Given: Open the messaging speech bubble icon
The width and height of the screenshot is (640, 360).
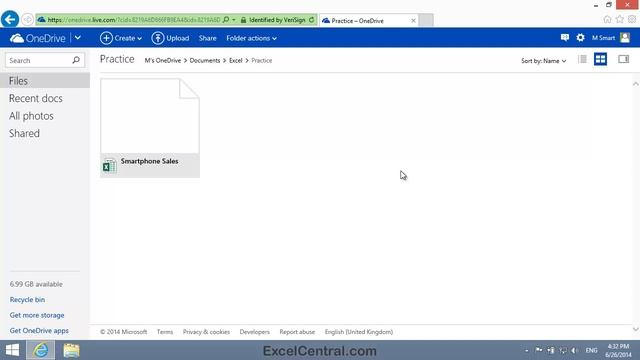Looking at the screenshot, I should (x=565, y=38).
